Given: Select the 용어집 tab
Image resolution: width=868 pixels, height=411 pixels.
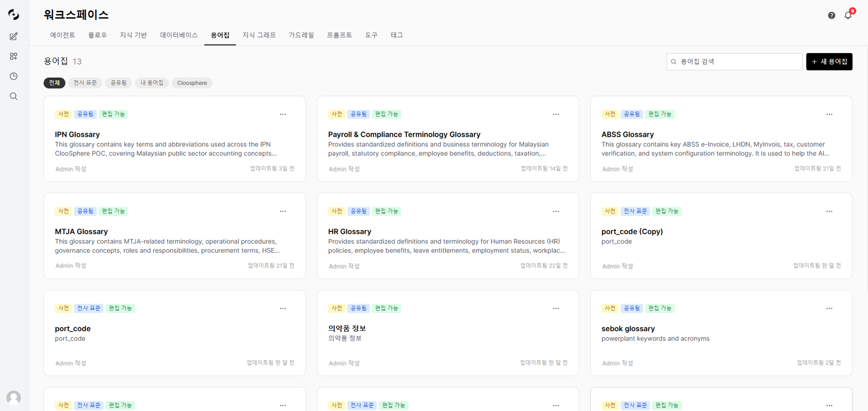Looking at the screenshot, I should [x=220, y=35].
